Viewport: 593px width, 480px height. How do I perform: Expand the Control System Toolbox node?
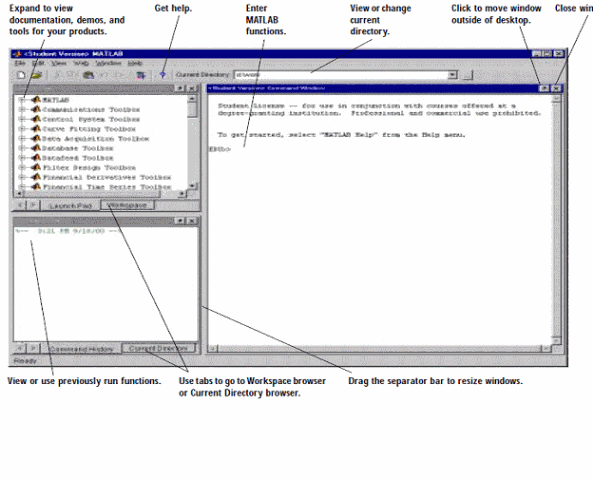tap(22, 119)
